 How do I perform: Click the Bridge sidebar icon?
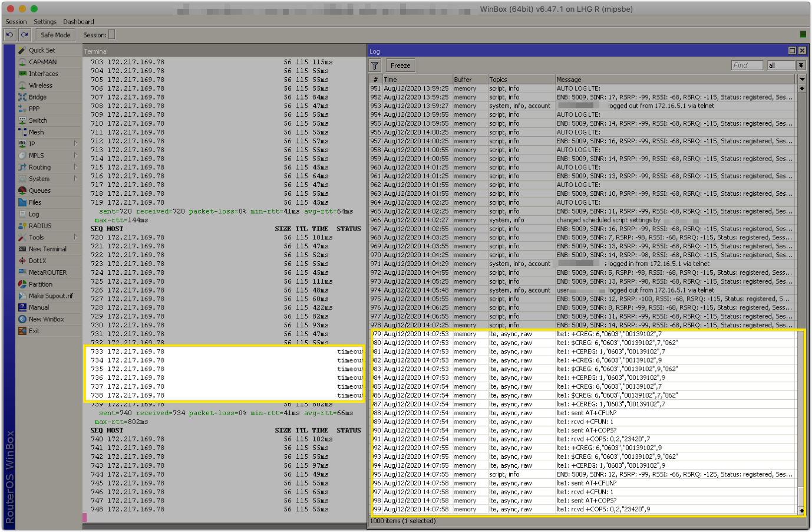22,97
